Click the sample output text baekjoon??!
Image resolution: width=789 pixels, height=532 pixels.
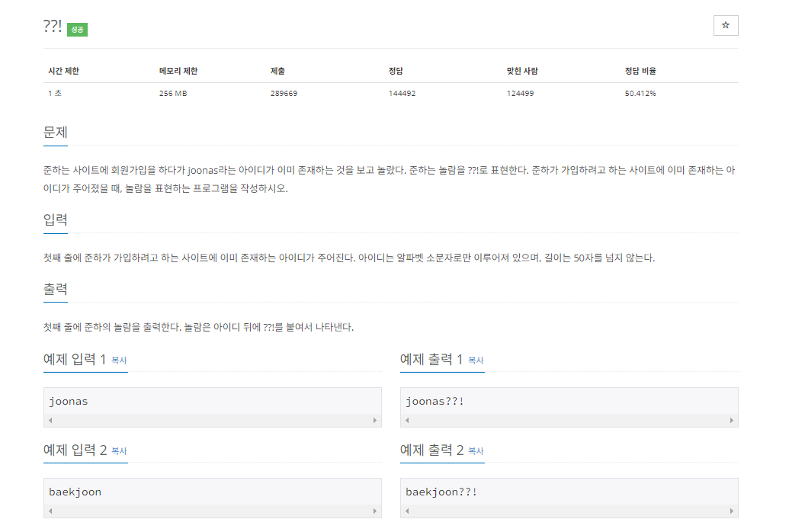(441, 492)
